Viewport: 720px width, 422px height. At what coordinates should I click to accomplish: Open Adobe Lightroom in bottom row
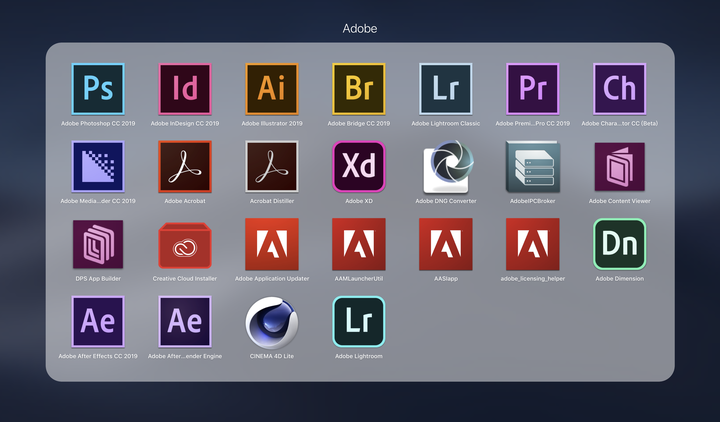[x=359, y=321]
